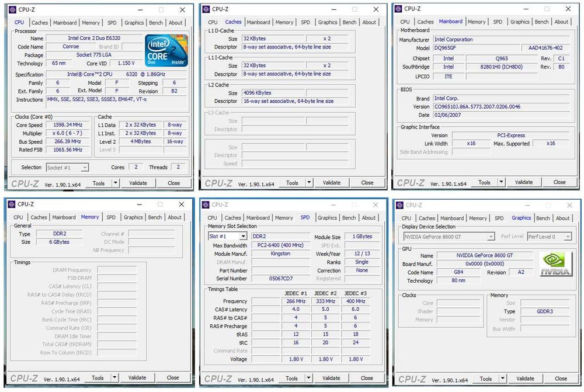Open Tools dropdown arrow in Caches window
Image resolution: width=584 pixels, height=392 pixels.
click(x=309, y=183)
